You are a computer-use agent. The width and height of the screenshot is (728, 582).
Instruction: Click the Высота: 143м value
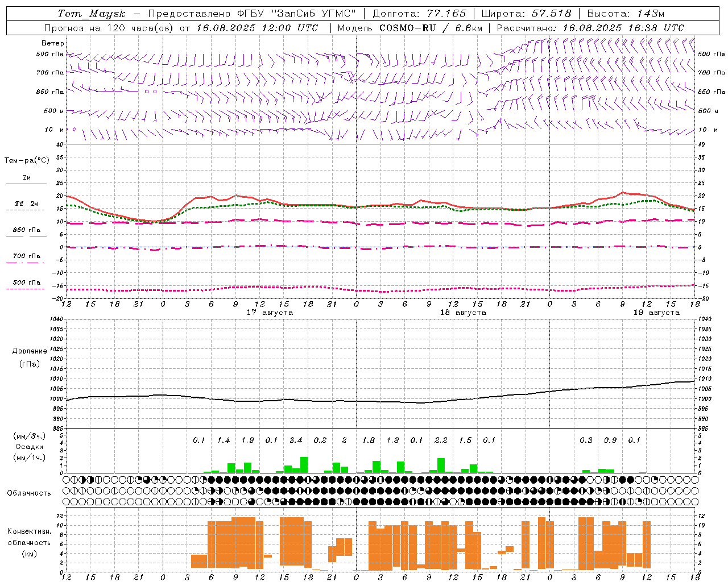point(626,14)
